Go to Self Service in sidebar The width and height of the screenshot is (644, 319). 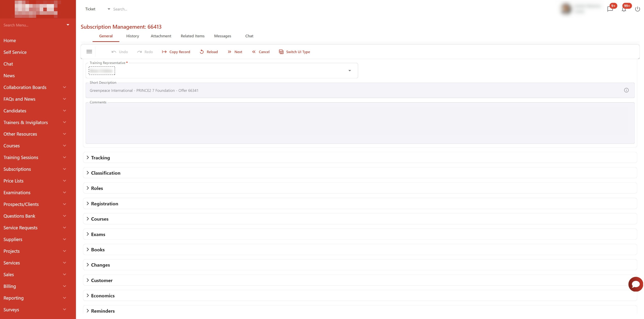pos(15,52)
